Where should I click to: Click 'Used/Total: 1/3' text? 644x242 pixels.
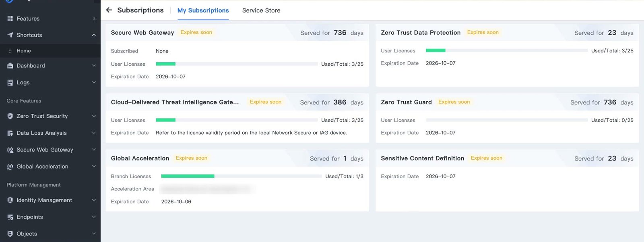(344, 176)
